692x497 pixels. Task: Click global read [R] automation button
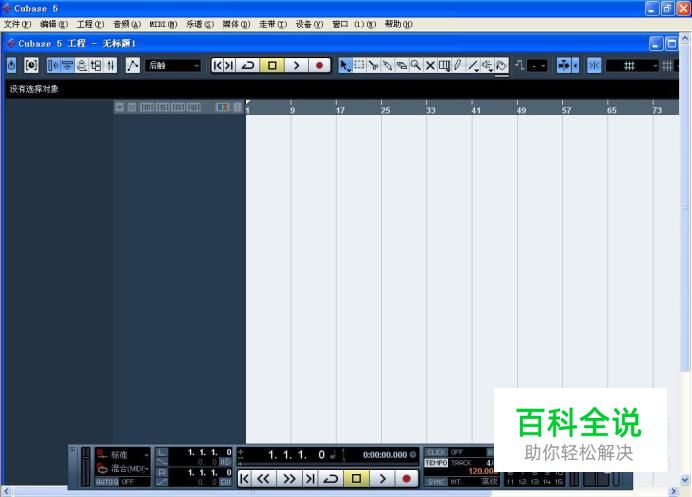click(178, 107)
